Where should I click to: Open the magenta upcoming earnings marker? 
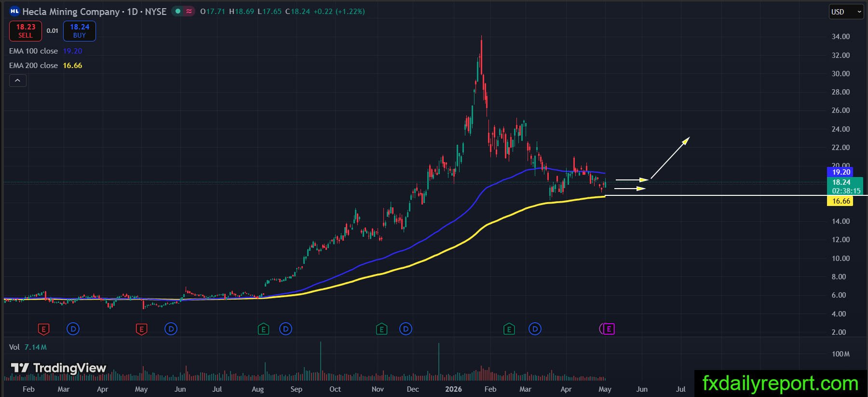pos(609,329)
